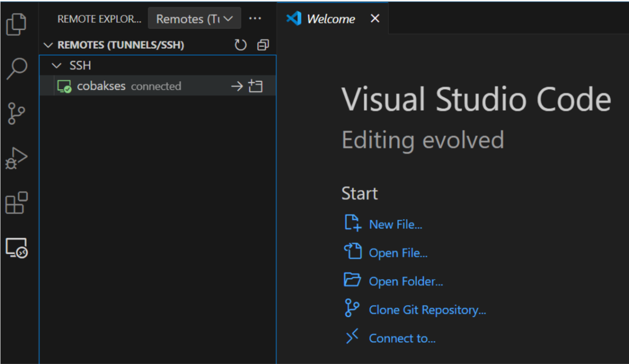Viewport: 629px width, 364px height.
Task: Click the Open File icon
Action: [x=353, y=252]
